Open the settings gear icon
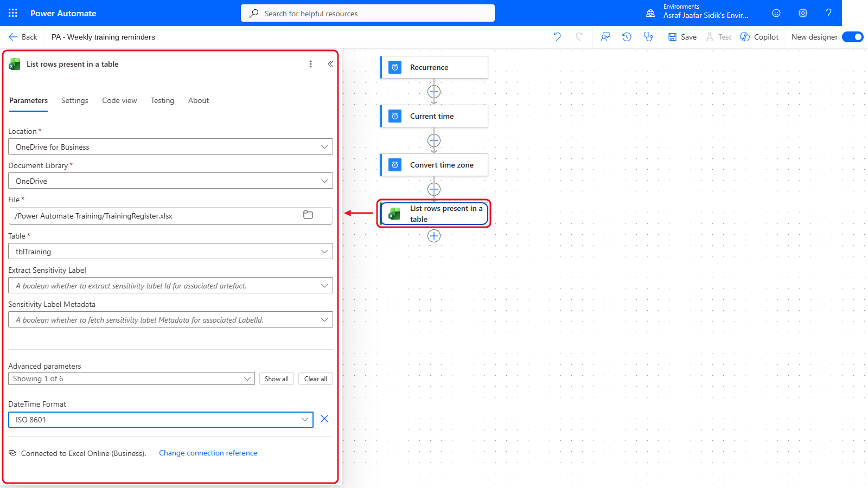The width and height of the screenshot is (868, 488). click(803, 13)
